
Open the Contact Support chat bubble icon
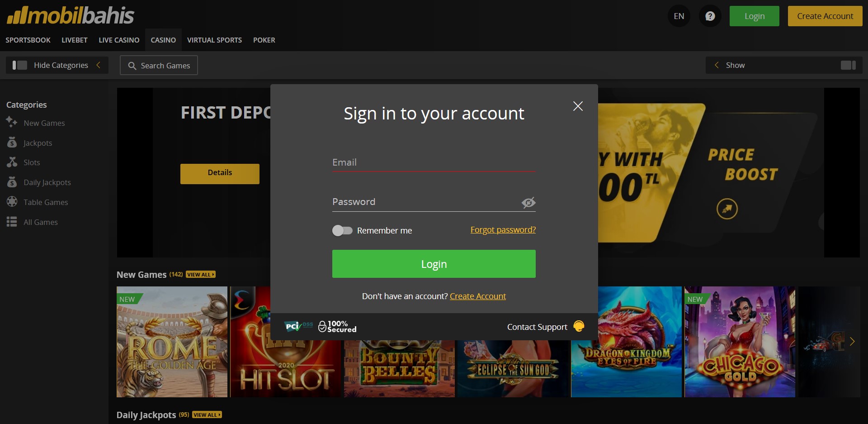pyautogui.click(x=579, y=326)
